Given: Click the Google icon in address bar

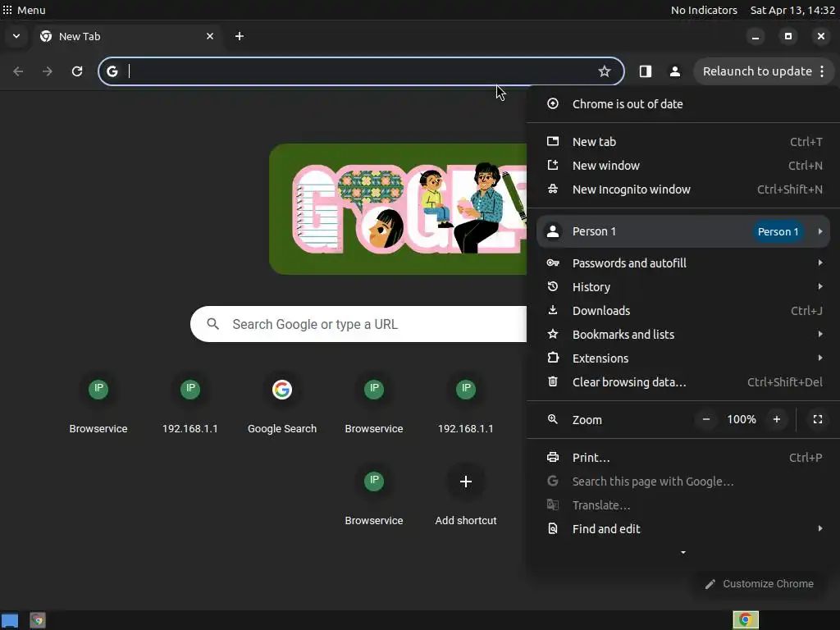Looking at the screenshot, I should [x=112, y=71].
